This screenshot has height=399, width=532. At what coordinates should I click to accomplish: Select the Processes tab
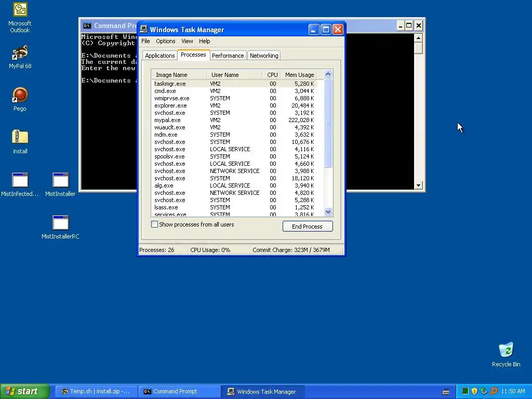tap(193, 55)
